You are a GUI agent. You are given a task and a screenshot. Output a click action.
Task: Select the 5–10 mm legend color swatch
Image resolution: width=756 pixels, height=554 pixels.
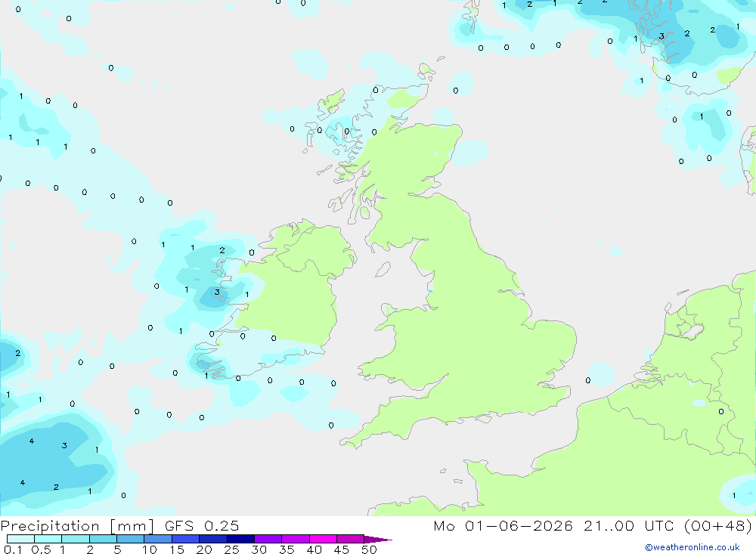(x=131, y=539)
